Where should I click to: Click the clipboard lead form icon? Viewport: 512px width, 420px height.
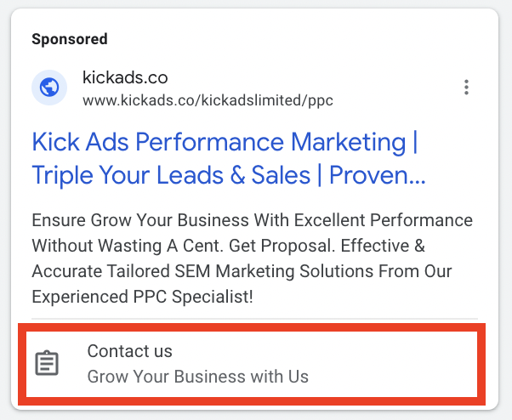click(47, 363)
